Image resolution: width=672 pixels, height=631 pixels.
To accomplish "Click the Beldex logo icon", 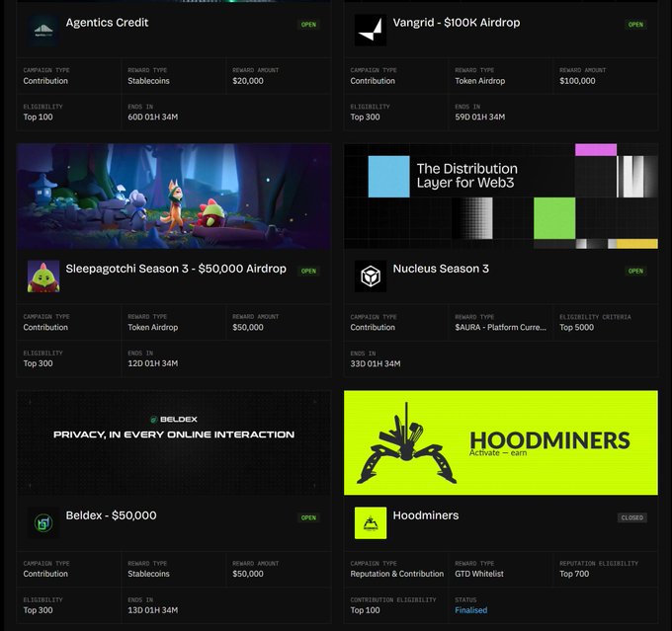I will click(x=43, y=523).
